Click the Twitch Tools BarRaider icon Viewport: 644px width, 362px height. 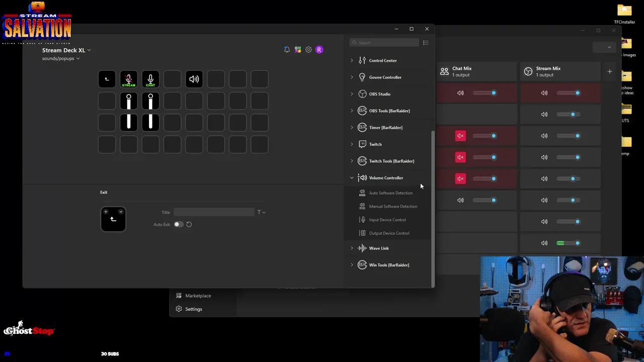click(362, 161)
